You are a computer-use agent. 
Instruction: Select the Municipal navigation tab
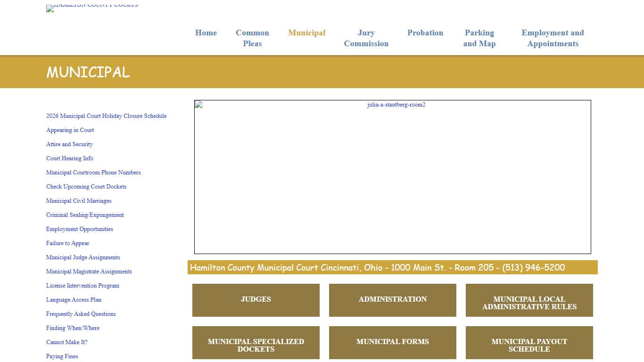(x=307, y=33)
